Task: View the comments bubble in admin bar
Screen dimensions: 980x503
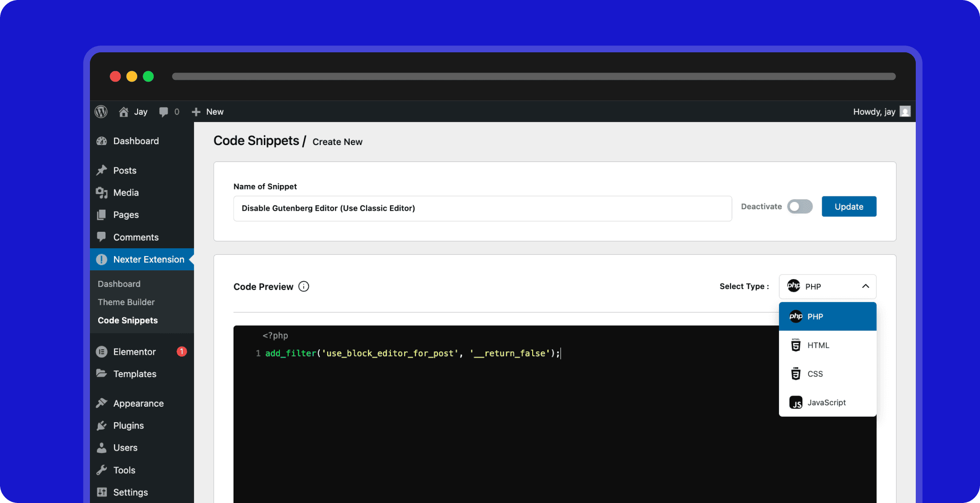Action: point(163,112)
